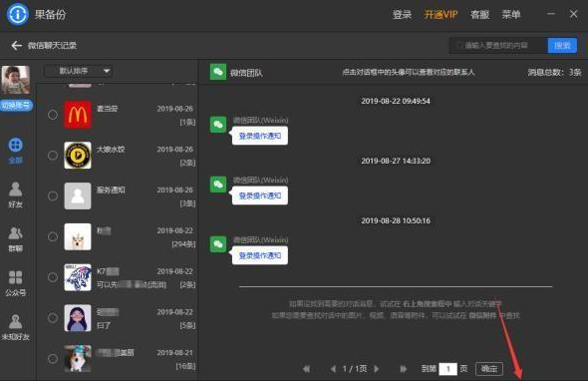This screenshot has width=588, height=381.
Task: Click the timestamp 2019-08-28 10:50:16
Action: pyautogui.click(x=396, y=220)
